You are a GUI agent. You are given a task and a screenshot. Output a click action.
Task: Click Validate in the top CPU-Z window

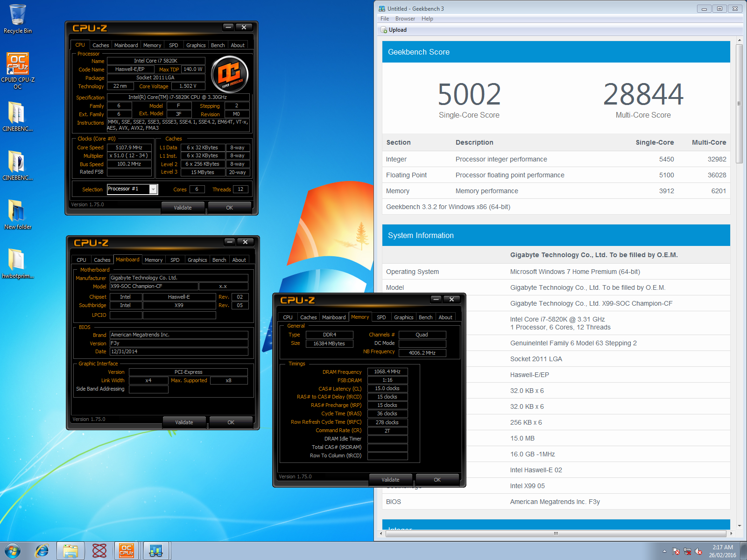tap(183, 208)
